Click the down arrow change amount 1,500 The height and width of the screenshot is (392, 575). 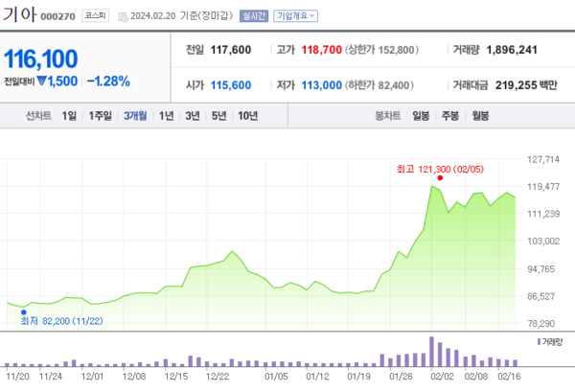coord(57,81)
